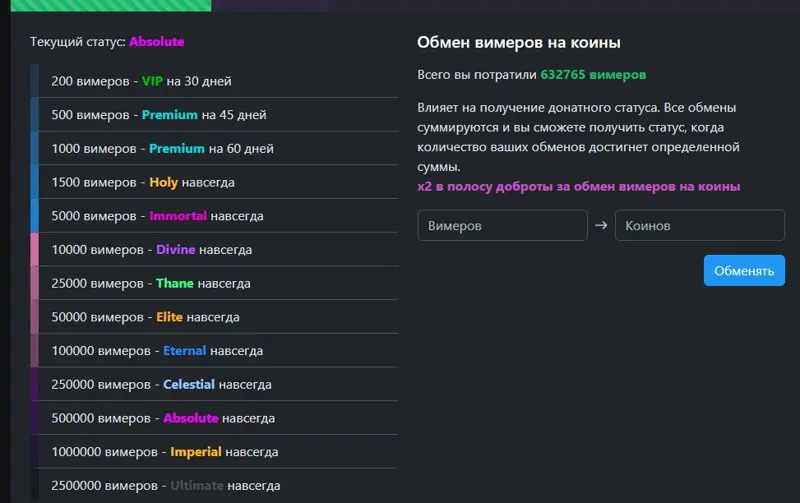Select the 250000 вимеров Celestial row
Image resolution: width=800 pixels, height=503 pixels.
pos(214,384)
